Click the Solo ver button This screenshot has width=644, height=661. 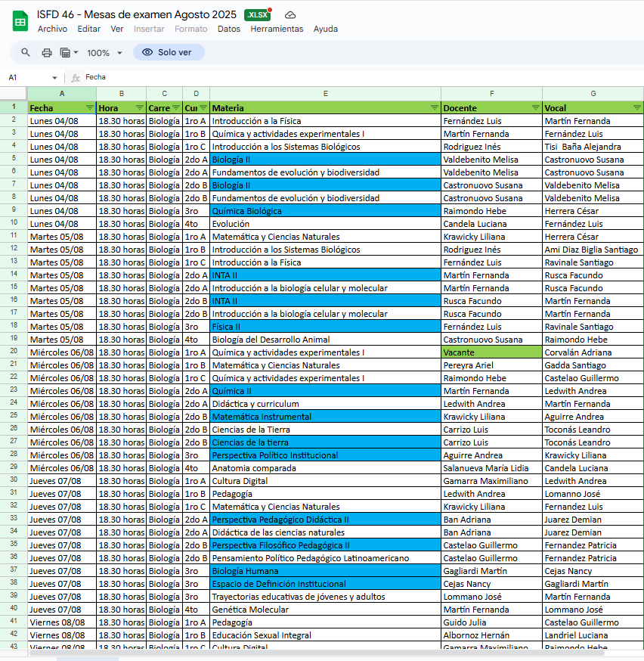point(169,52)
